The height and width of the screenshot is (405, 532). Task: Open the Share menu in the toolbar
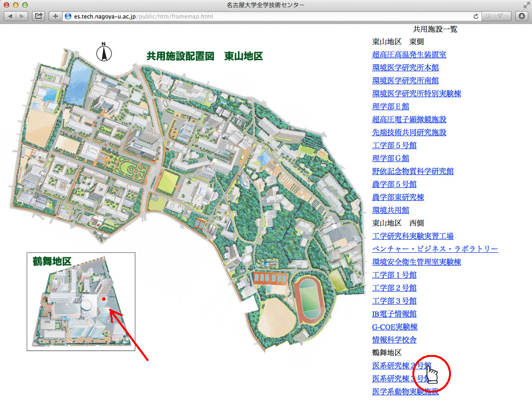tap(39, 16)
